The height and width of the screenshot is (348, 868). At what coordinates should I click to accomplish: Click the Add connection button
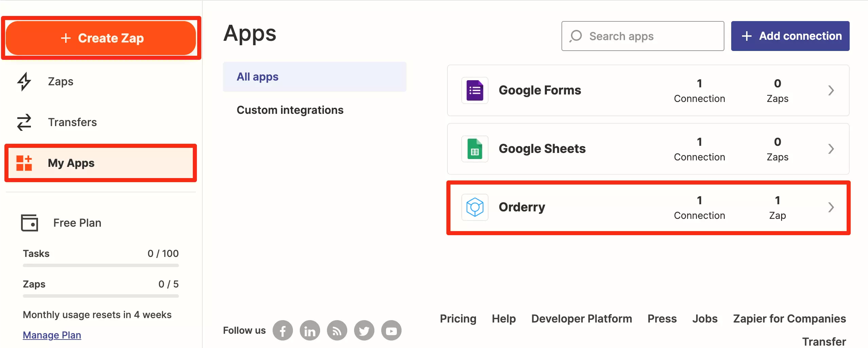point(790,36)
